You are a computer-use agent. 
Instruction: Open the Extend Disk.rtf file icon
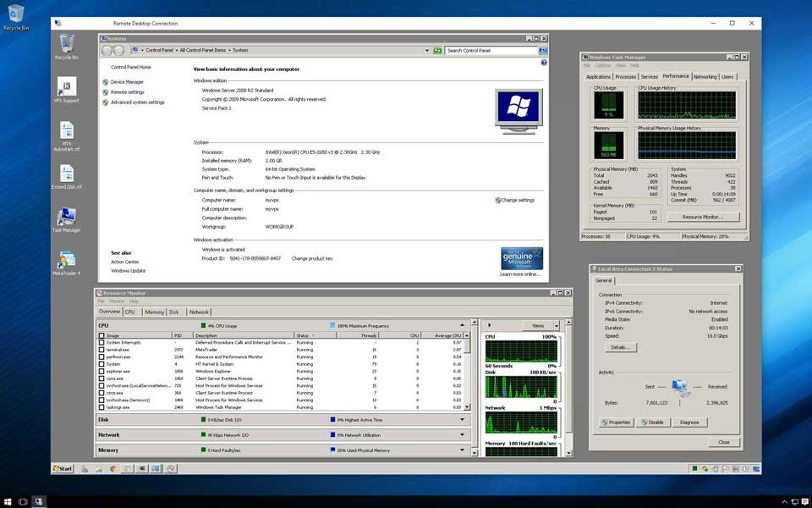(66, 174)
